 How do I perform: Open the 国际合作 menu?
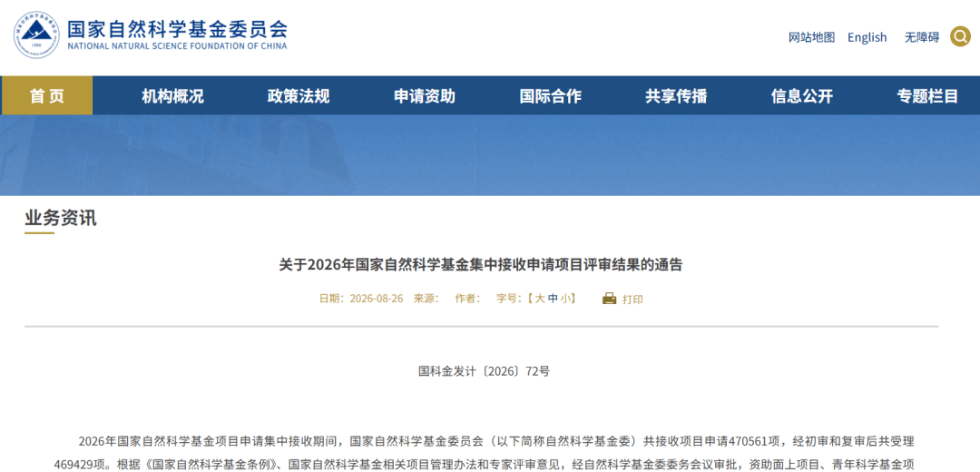pyautogui.click(x=550, y=96)
